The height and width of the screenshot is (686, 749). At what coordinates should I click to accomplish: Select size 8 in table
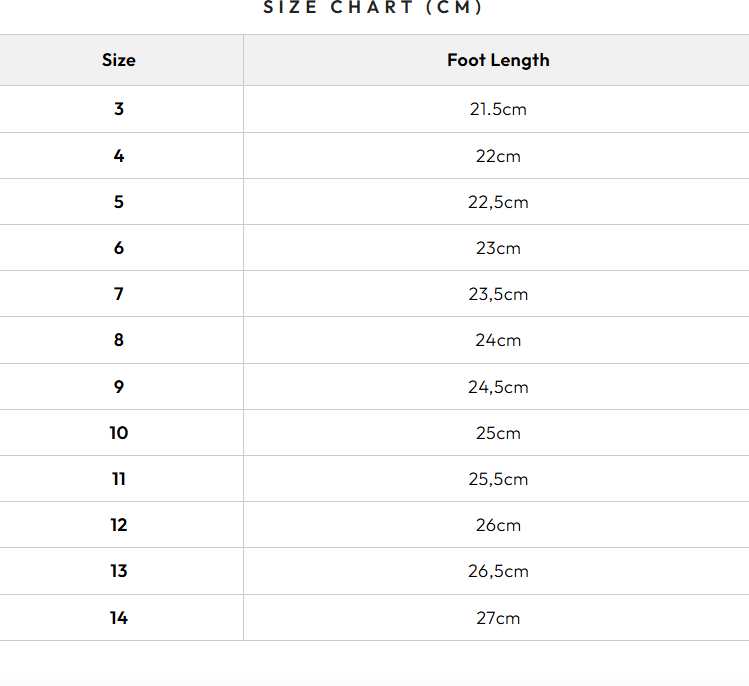[x=118, y=340]
